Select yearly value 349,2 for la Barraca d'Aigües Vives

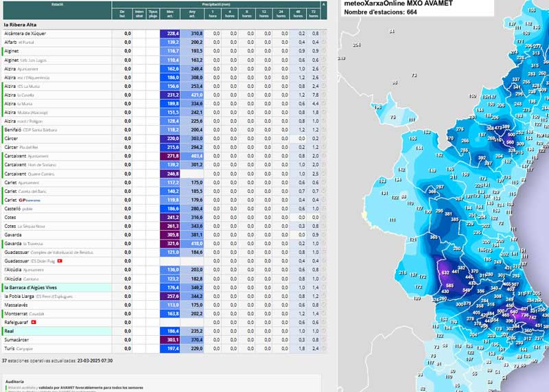point(192,288)
